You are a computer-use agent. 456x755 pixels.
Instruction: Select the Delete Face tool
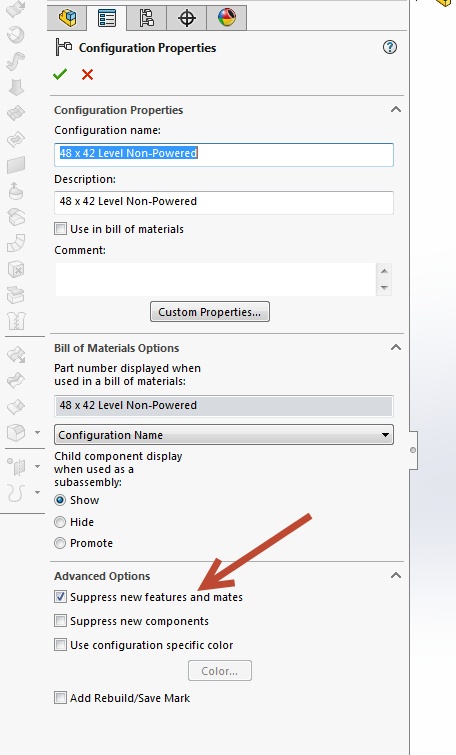click(x=16, y=269)
